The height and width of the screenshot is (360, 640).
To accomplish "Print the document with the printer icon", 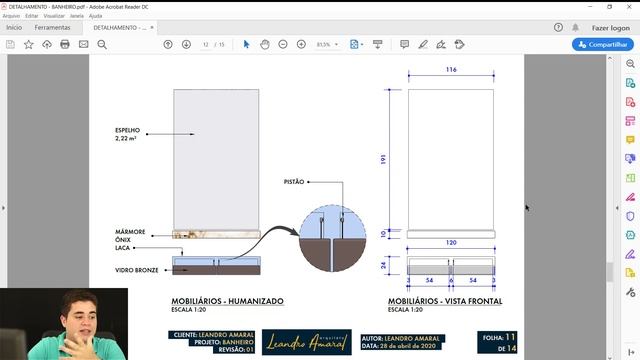I will 65,44.
